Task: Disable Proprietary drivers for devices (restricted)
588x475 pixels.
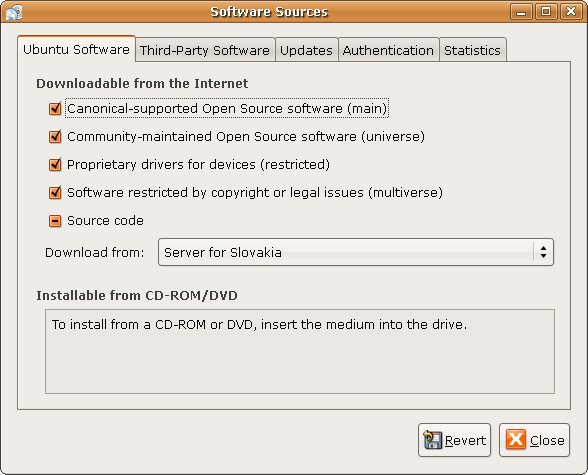Action: pyautogui.click(x=55, y=165)
